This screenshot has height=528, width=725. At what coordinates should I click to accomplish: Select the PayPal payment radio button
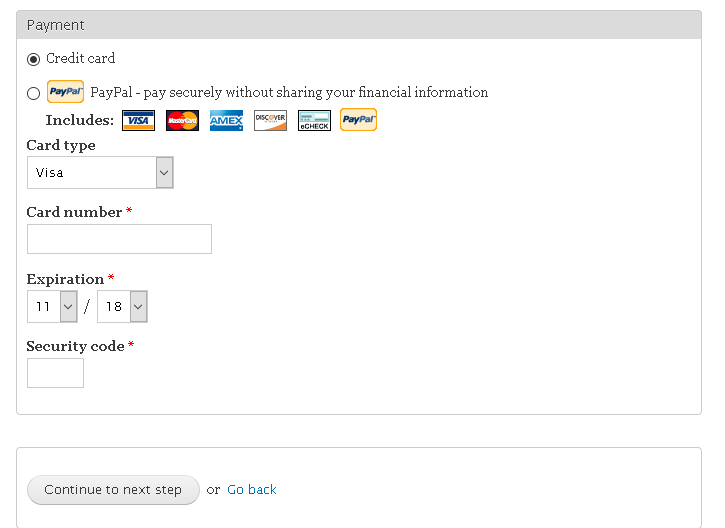point(33,93)
